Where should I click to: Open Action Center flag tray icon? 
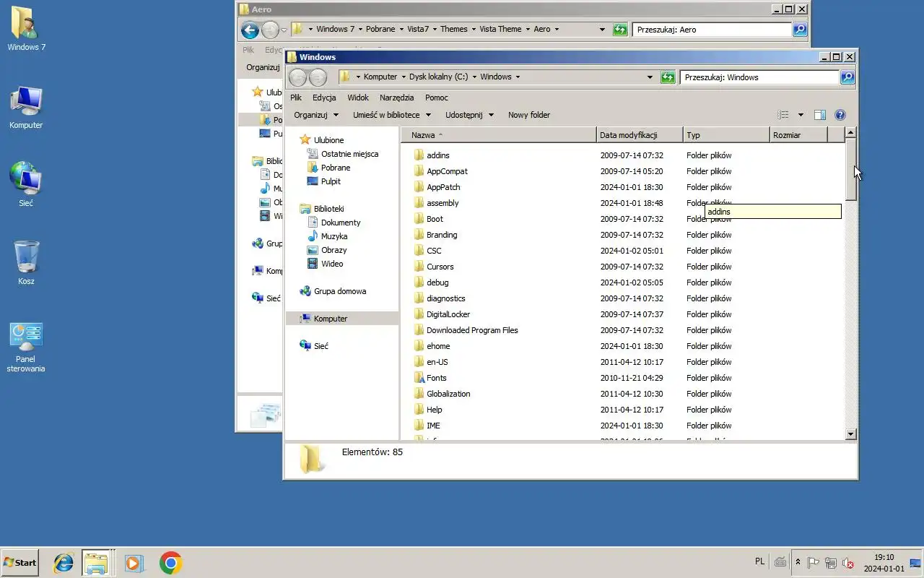[x=813, y=563]
